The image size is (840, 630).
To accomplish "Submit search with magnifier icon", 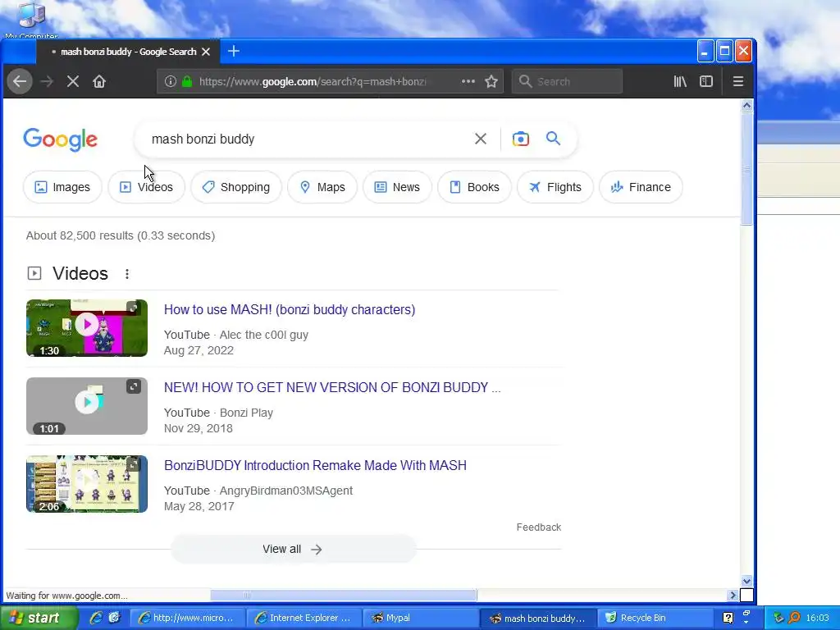I will click(x=554, y=139).
